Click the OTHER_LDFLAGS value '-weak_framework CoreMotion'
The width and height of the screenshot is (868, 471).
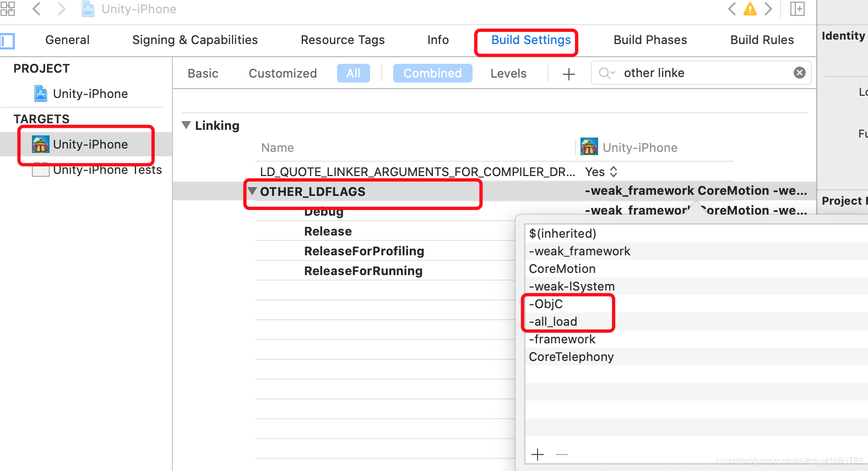pyautogui.click(x=696, y=191)
